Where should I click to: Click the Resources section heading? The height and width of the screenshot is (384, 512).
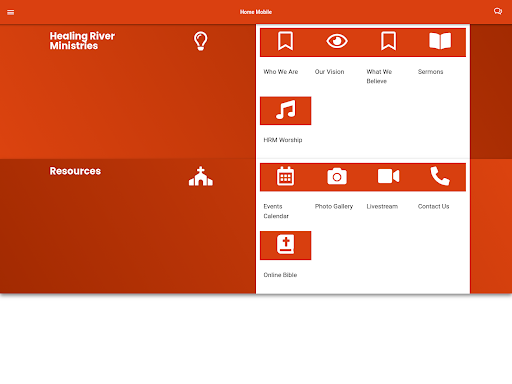pyautogui.click(x=75, y=171)
